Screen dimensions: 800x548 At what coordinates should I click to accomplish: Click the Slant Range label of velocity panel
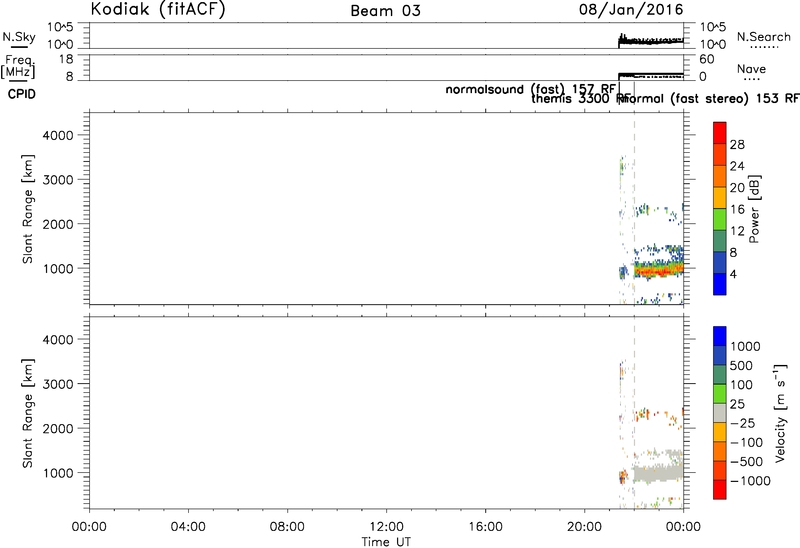click(28, 413)
